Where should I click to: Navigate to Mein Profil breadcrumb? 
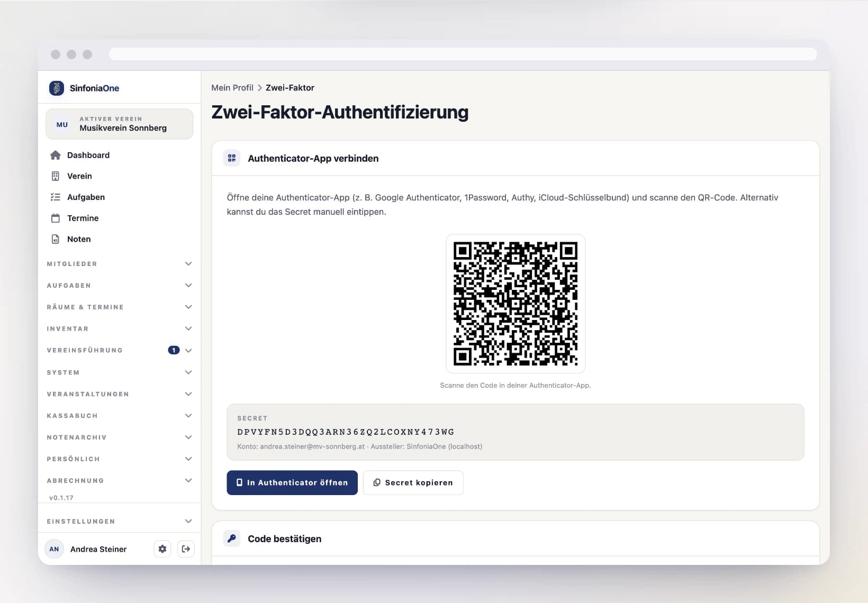(232, 88)
